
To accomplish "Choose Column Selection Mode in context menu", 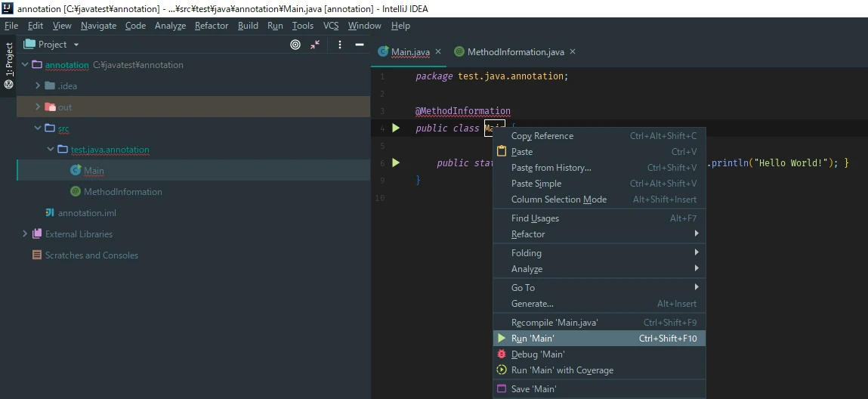I will [600, 199].
